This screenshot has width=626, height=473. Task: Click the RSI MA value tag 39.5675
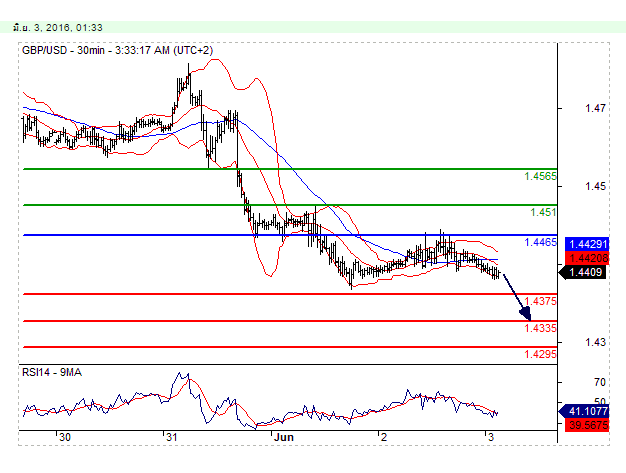tap(587, 425)
